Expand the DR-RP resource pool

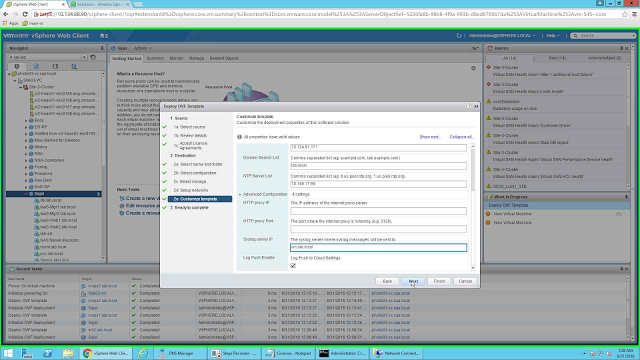coord(26,127)
